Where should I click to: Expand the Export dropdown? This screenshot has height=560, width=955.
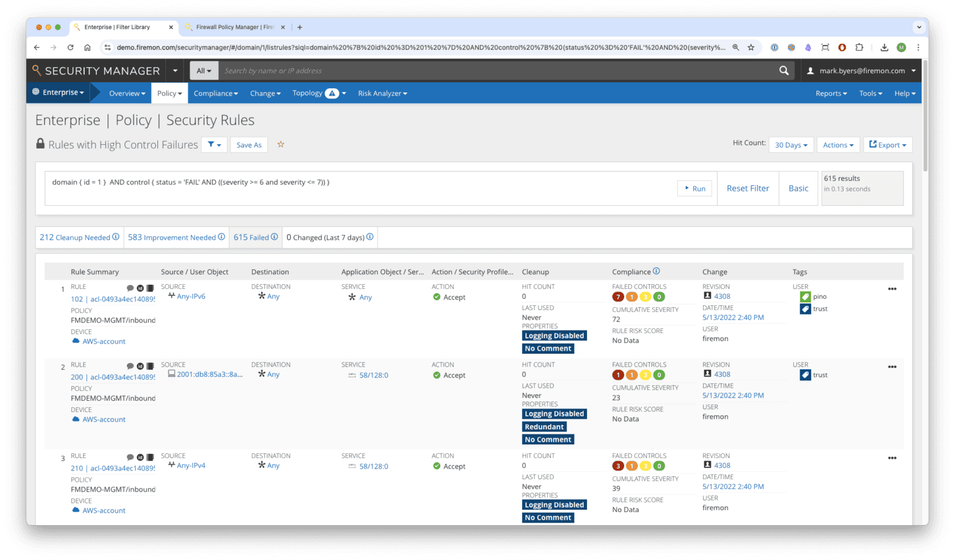click(887, 144)
